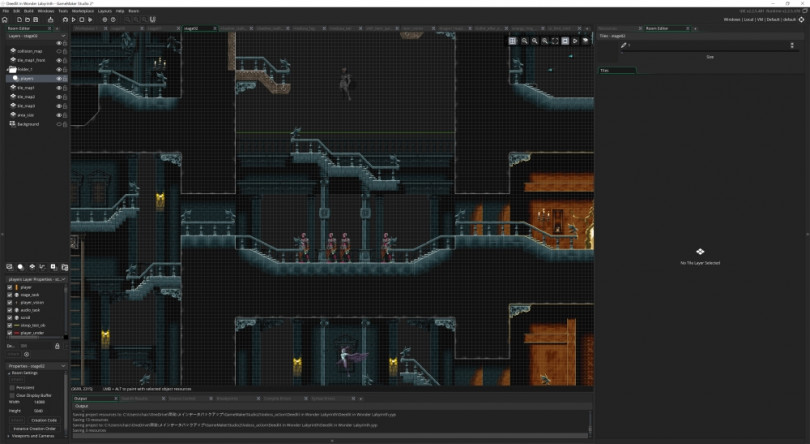Image resolution: width=810 pixels, height=444 pixels.
Task: Open layer view settings icon in room toolbar
Action: point(585,41)
